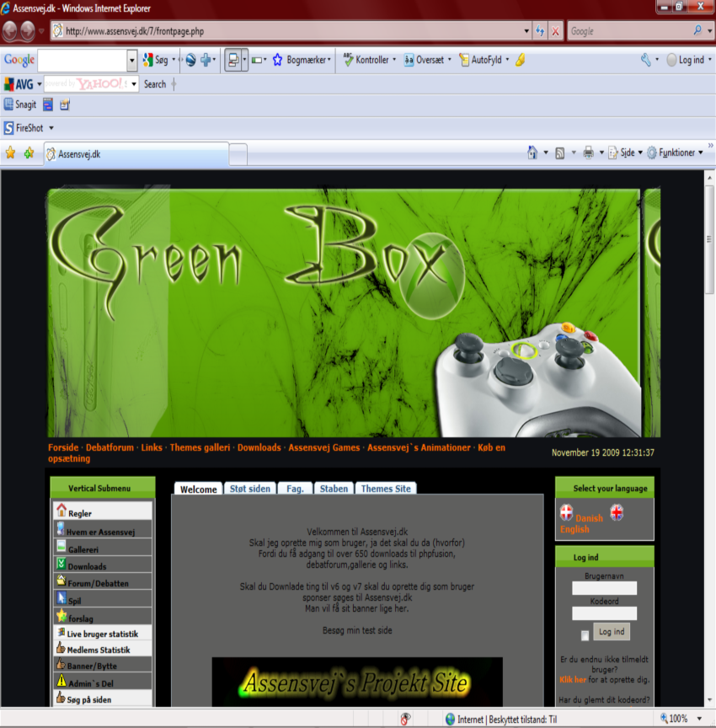The image size is (716, 728).
Task: Click the English UK flag icon
Action: pos(617,512)
